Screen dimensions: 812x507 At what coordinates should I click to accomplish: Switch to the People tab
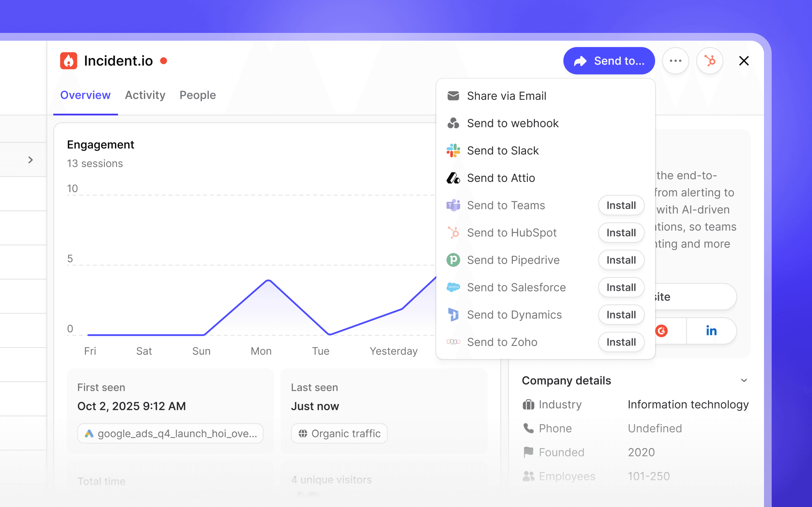[x=198, y=95]
